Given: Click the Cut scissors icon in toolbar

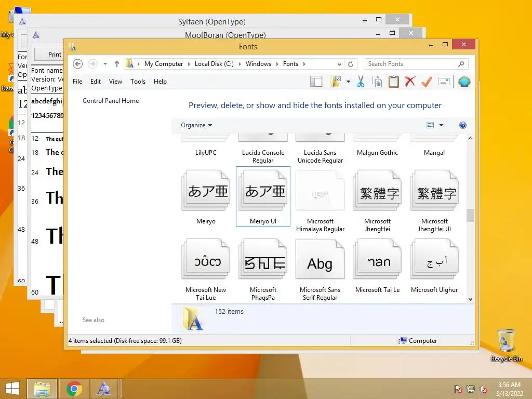Looking at the screenshot, I should coord(361,82).
